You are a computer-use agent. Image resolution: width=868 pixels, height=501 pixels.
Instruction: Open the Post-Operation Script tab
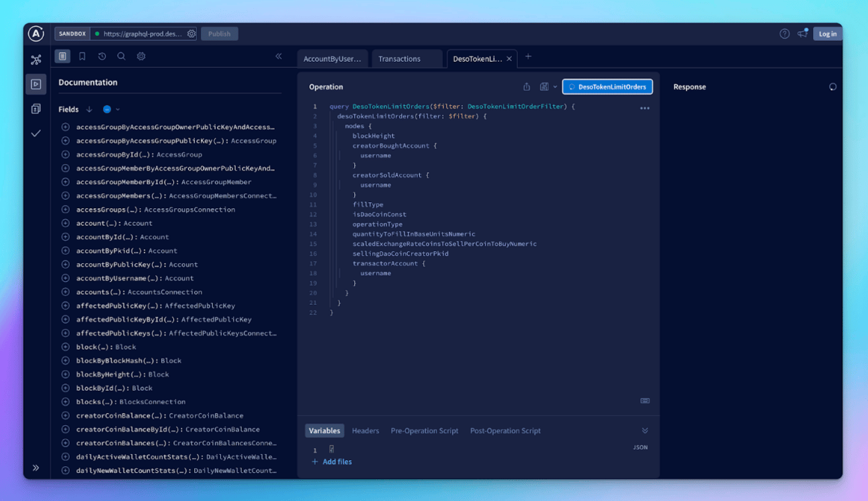tap(505, 430)
